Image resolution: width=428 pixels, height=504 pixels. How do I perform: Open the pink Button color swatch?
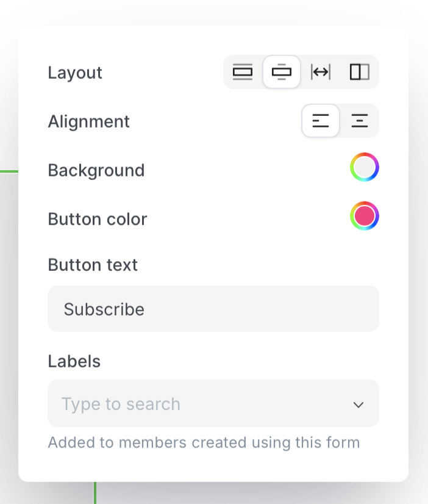pos(365,216)
